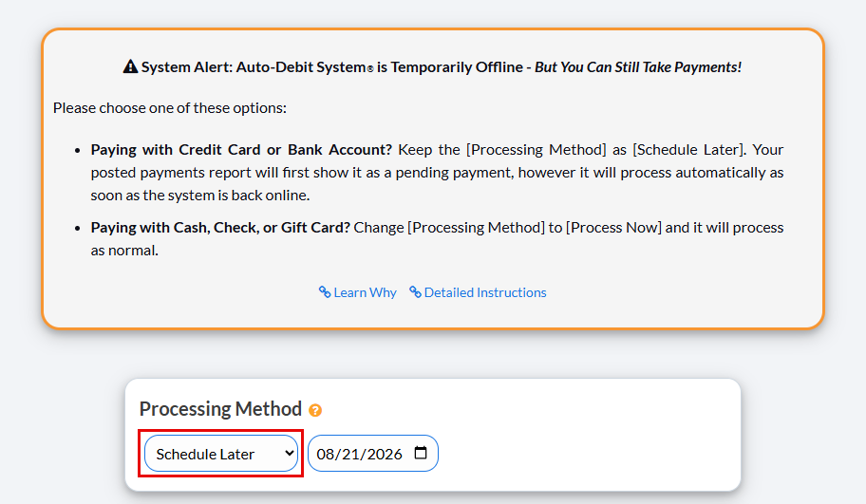
Task: Expand the Schedule Later dropdown
Action: [x=221, y=453]
